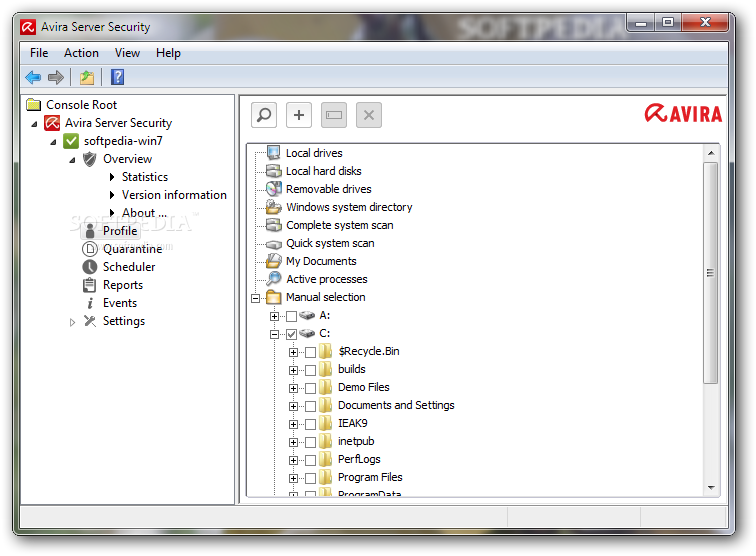Click the plus Add profile button
The image size is (756, 556).
click(x=299, y=115)
